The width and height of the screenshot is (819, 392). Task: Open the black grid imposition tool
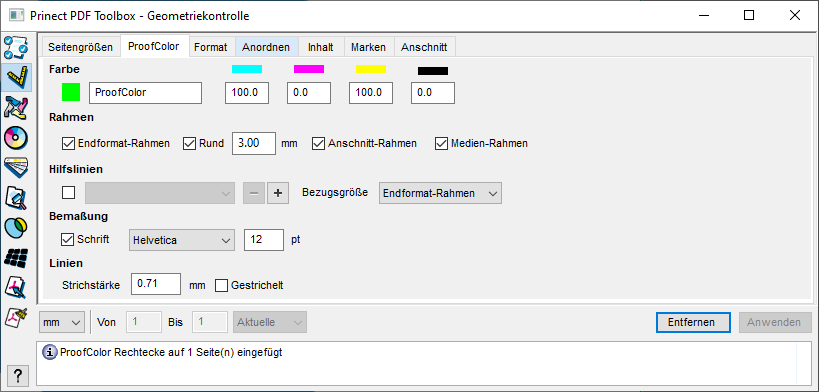(x=16, y=257)
